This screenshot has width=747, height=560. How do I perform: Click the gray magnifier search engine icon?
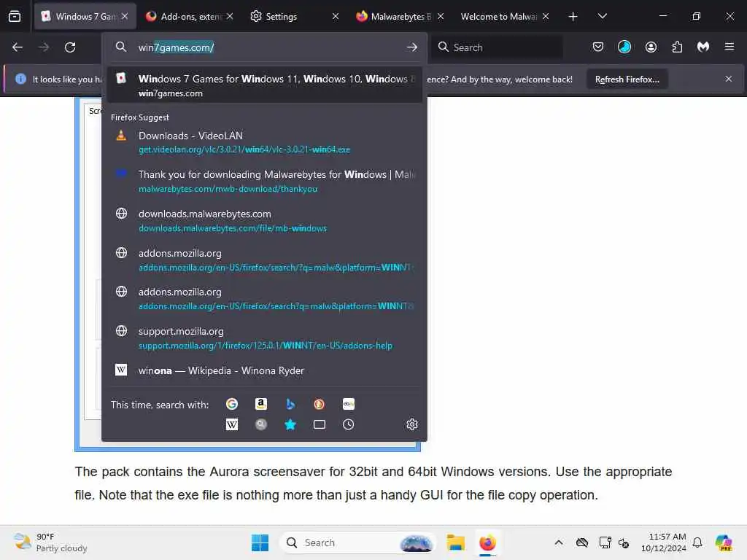click(x=261, y=424)
